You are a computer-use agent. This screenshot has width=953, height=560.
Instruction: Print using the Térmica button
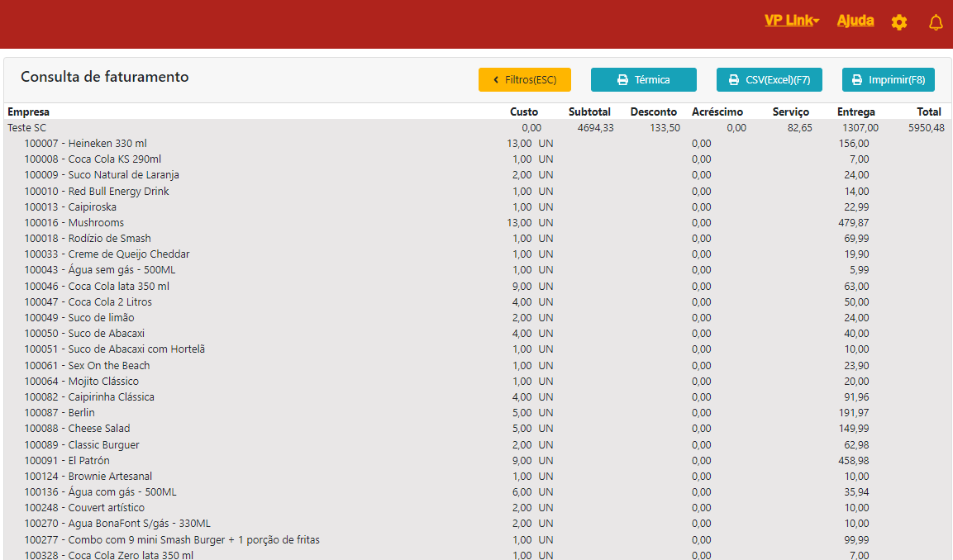pos(643,80)
